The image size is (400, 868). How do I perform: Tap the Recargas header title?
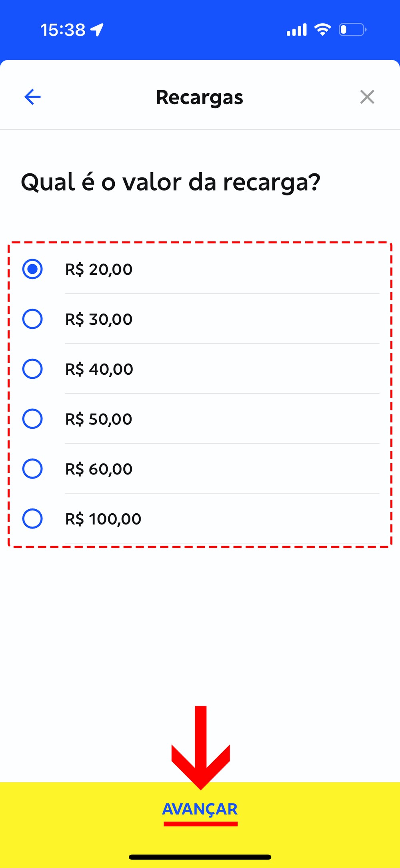[200, 97]
